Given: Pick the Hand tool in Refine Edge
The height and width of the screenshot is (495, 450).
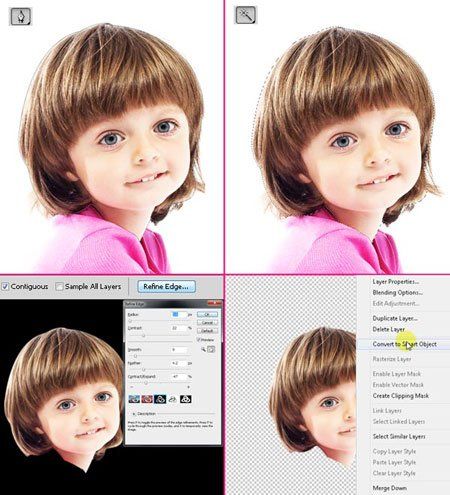Looking at the screenshot, I should pyautogui.click(x=211, y=349).
